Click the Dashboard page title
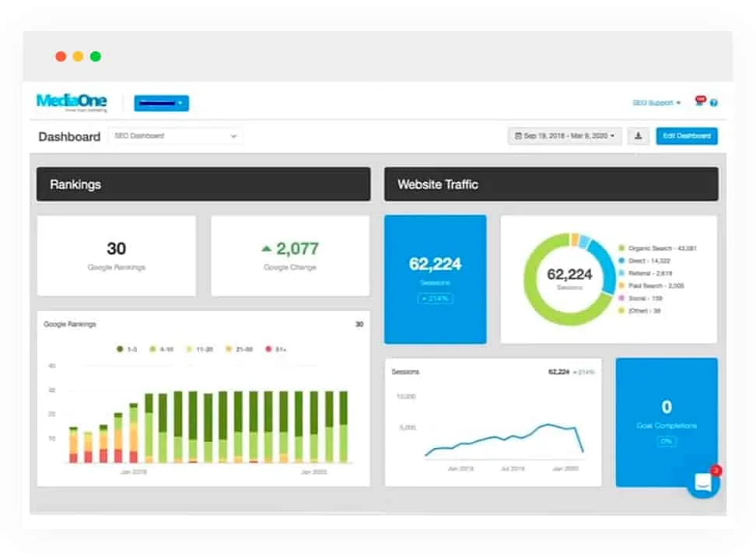Image resolution: width=756 pixels, height=557 pixels. (69, 137)
